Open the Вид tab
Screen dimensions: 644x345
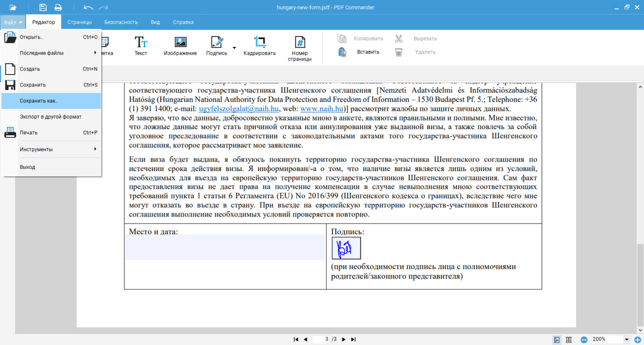click(155, 22)
